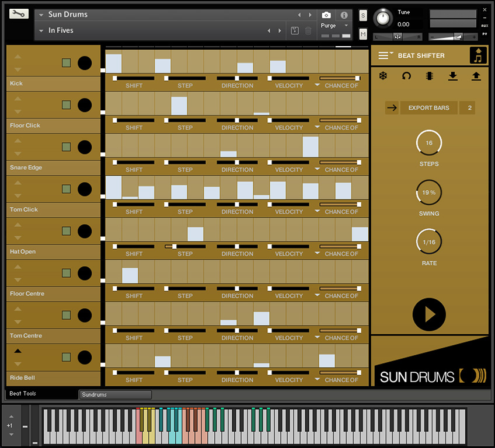Click the Steps 16 dial
This screenshot has width=495, height=448.
pos(428,143)
